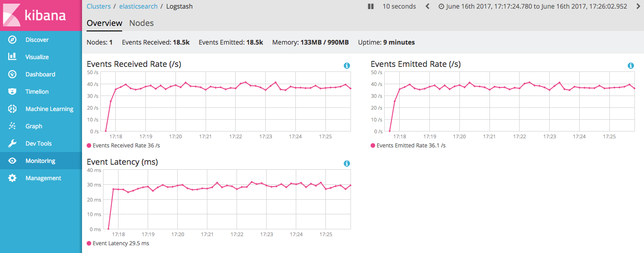The height and width of the screenshot is (253, 644).
Task: Open Dev Tools from sidebar
Action: [x=41, y=143]
